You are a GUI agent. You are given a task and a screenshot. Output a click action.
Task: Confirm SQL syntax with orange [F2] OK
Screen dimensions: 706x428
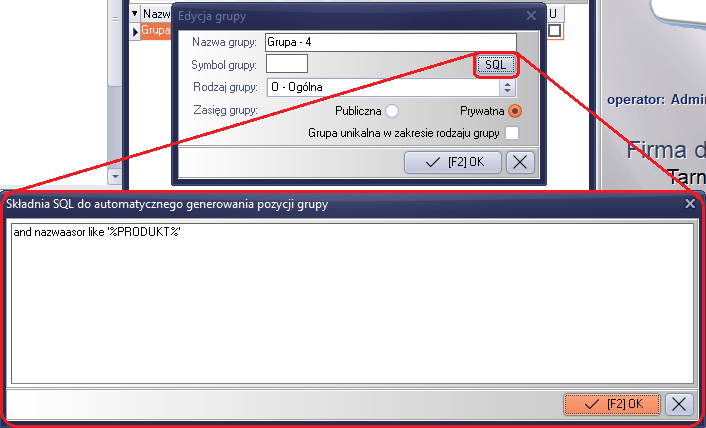[611, 404]
